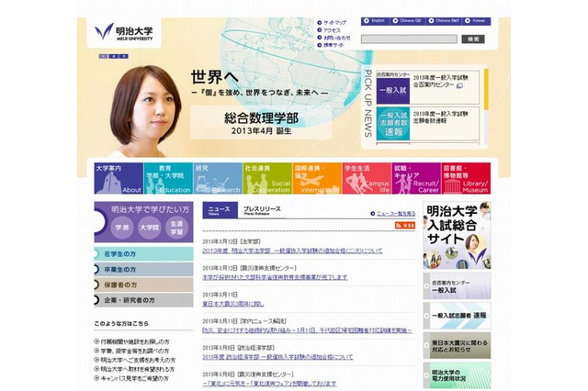
Task: Click 明治大学で学びたい方 heading
Action: [x=150, y=209]
